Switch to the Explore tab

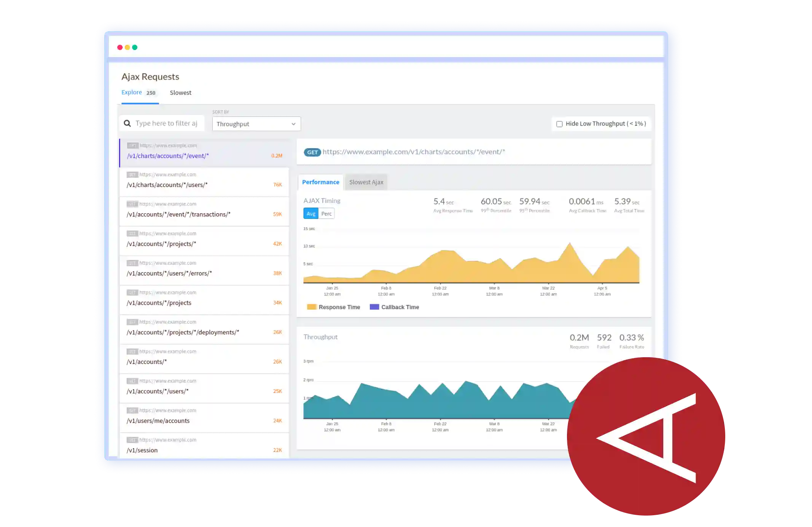pyautogui.click(x=131, y=92)
